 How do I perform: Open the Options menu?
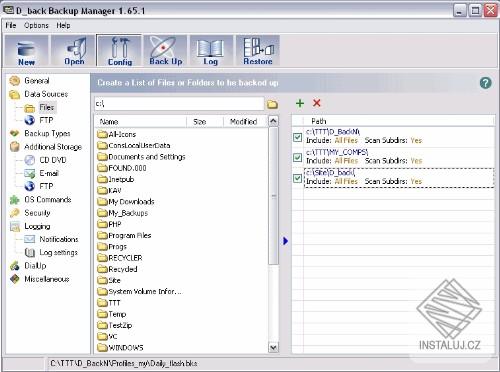(x=36, y=25)
